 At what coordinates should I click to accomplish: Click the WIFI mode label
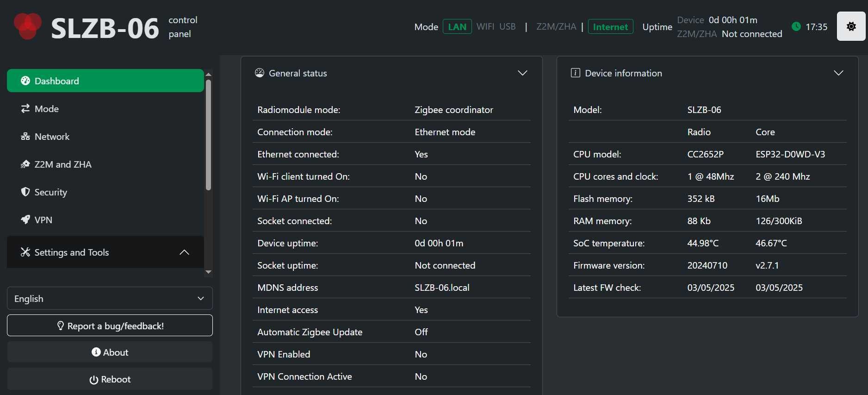485,26
